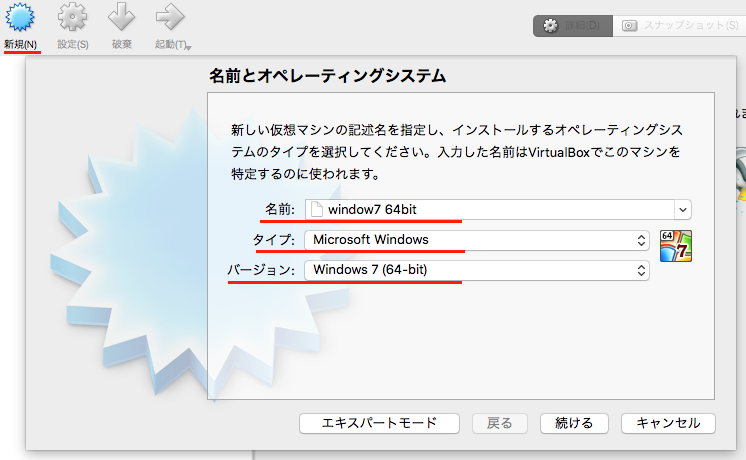Screen dimensions: 746x460
Task: Switch to Snapshots (スナップショット) tab
Action: [x=680, y=25]
